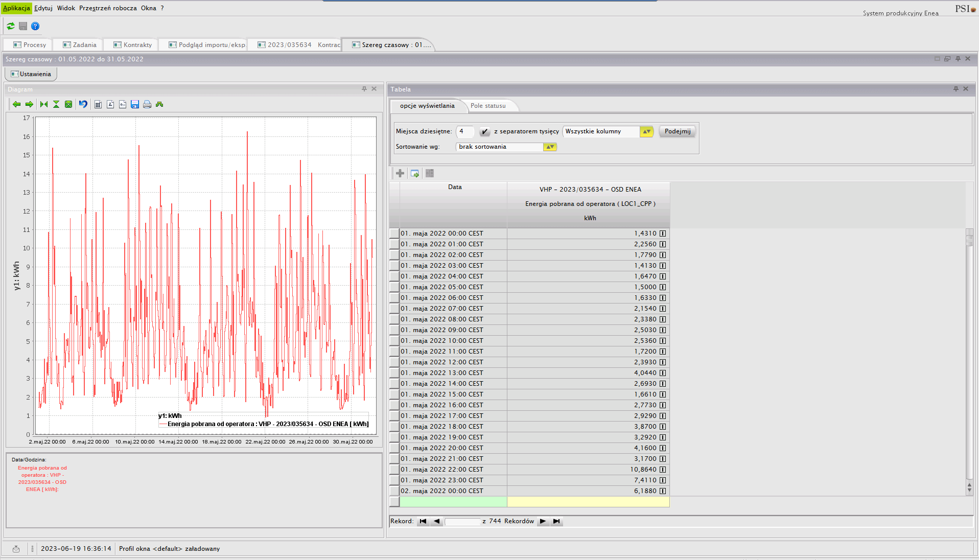
Task: Go to the next record
Action: point(543,522)
